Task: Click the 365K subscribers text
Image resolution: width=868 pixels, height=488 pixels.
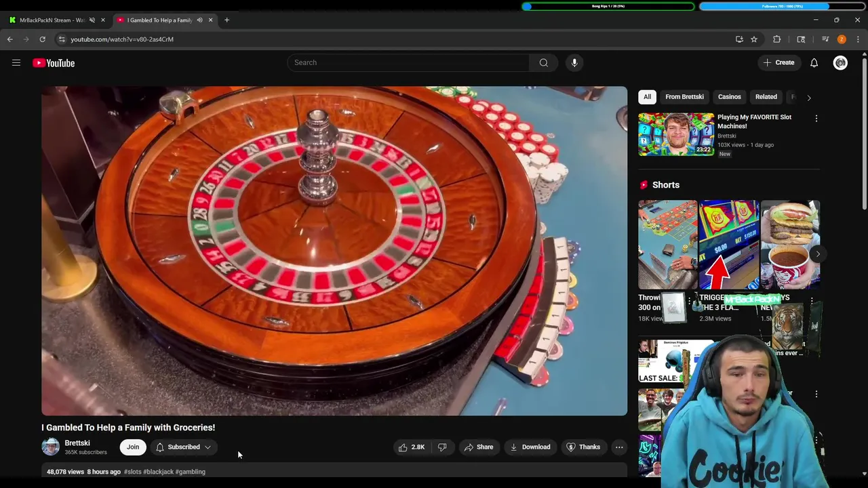Action: coord(85,452)
